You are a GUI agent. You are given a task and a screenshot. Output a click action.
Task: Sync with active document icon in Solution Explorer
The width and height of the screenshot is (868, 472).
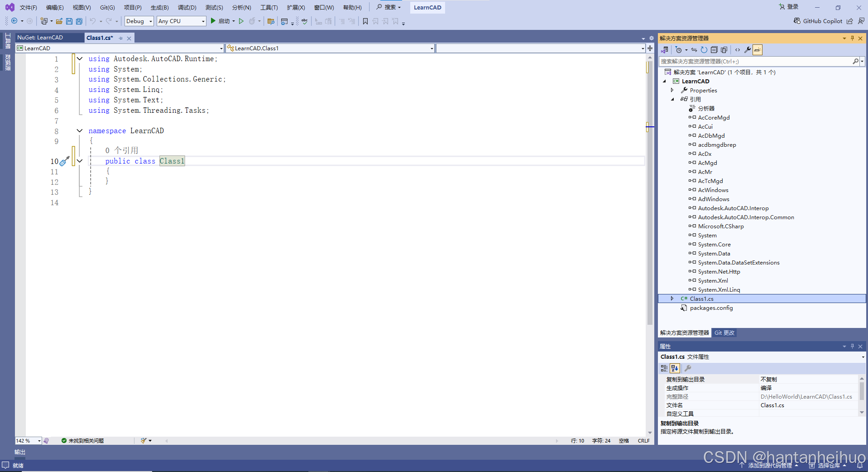click(x=694, y=50)
